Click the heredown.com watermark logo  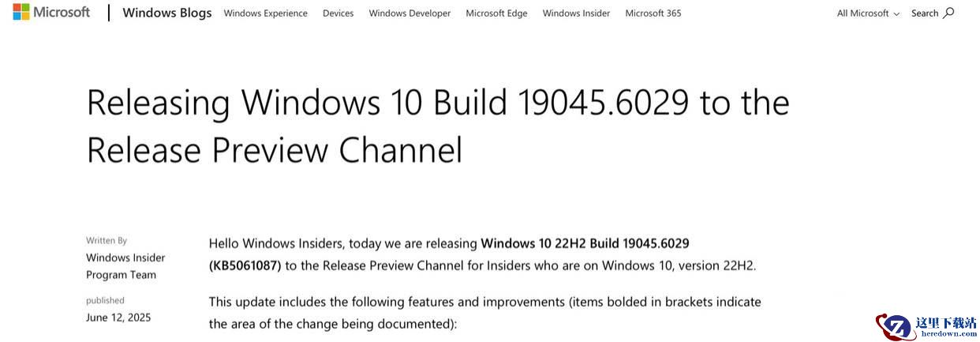926,326
